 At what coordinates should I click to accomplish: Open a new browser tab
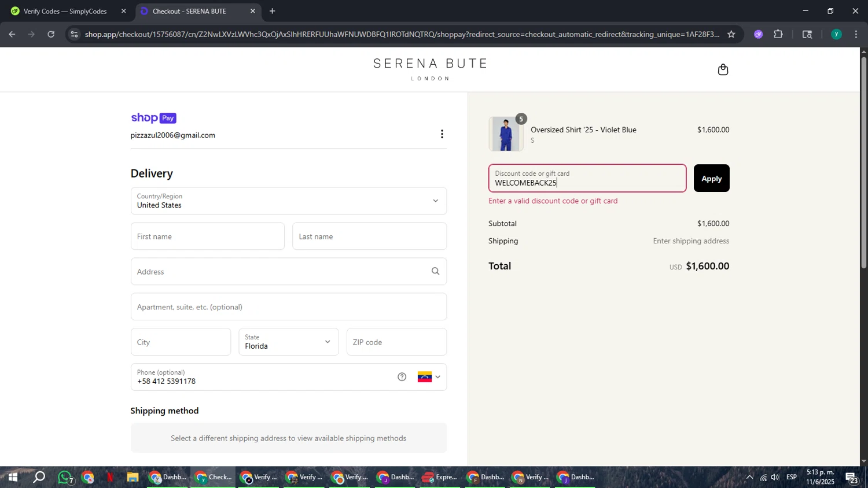coord(272,11)
